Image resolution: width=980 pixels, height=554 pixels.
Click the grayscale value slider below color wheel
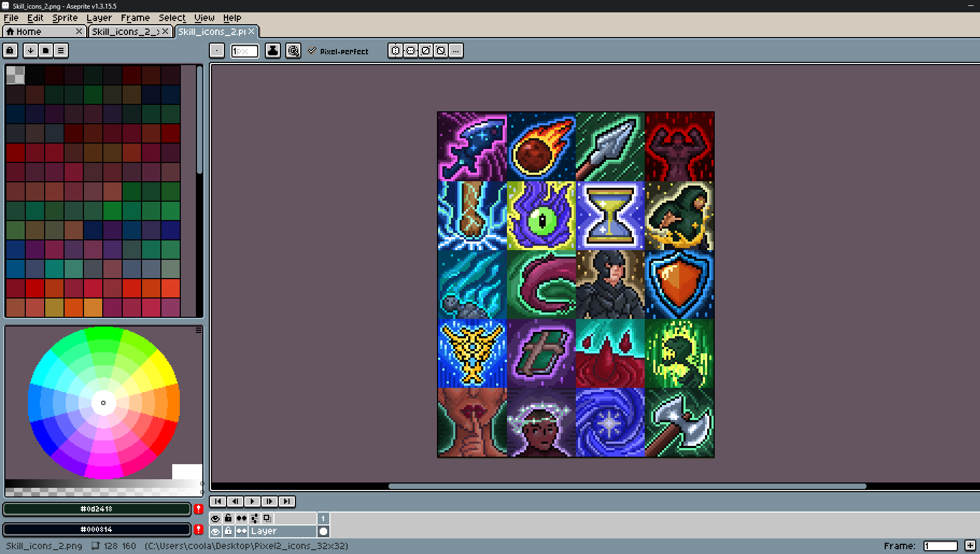click(103, 484)
